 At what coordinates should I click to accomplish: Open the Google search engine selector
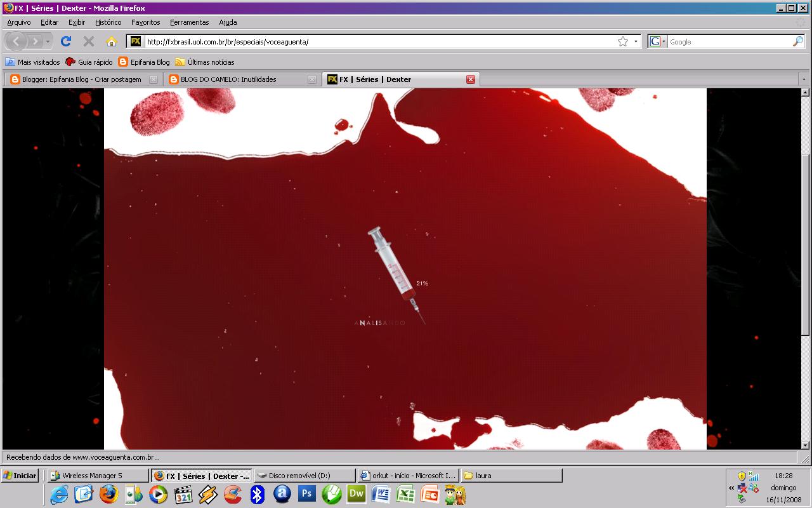[x=658, y=41]
